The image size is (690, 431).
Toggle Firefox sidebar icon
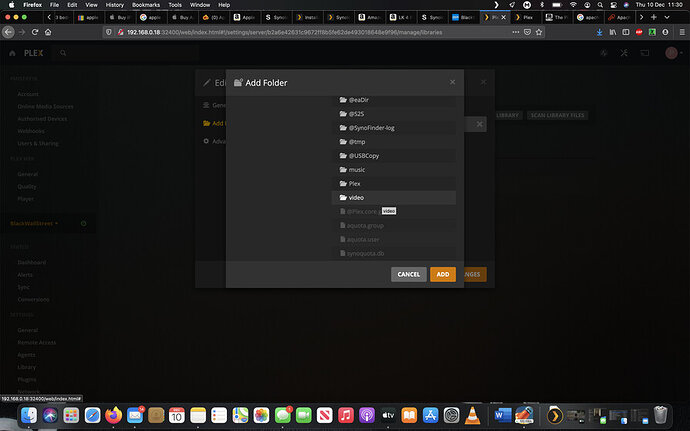(626, 32)
